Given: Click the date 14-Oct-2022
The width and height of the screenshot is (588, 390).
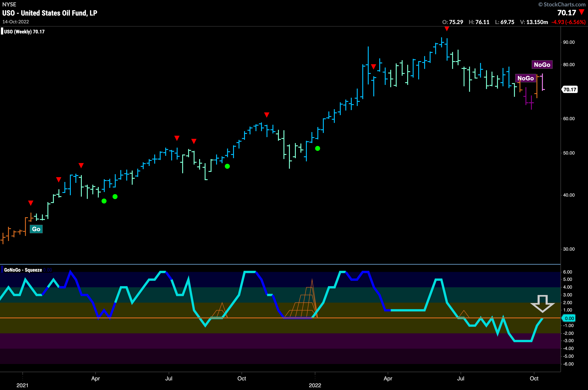Looking at the screenshot, I should point(16,22).
